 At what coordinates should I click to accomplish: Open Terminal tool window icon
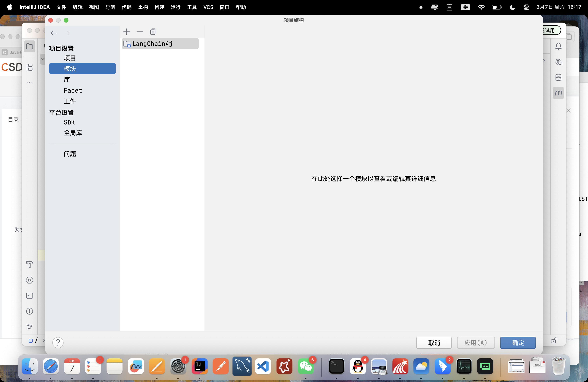(x=30, y=296)
